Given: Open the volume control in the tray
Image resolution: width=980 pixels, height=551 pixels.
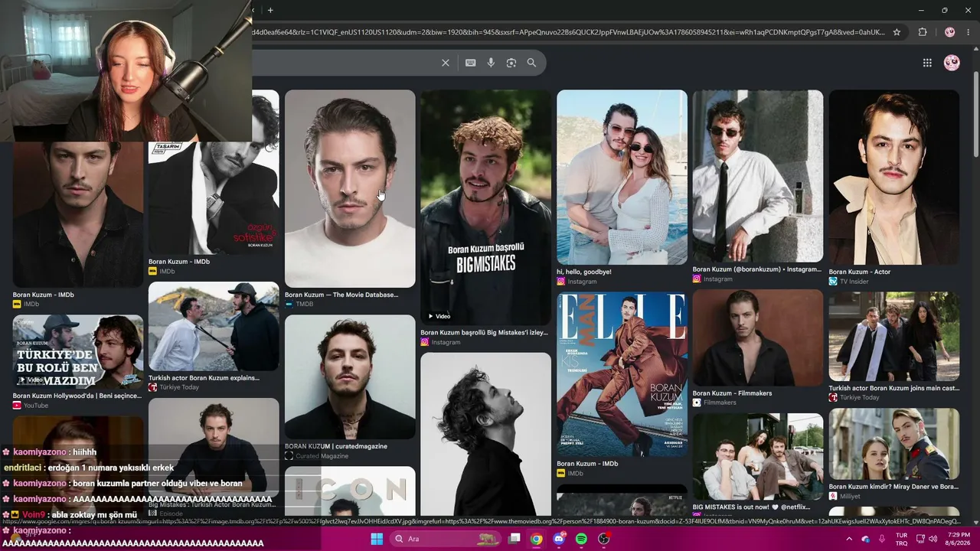Looking at the screenshot, I should 933,539.
